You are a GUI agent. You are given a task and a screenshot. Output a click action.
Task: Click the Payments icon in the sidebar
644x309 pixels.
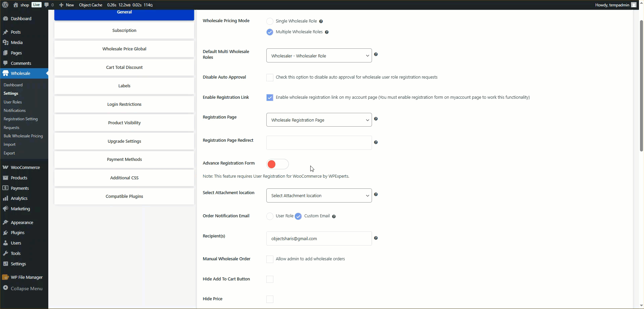tap(5, 188)
